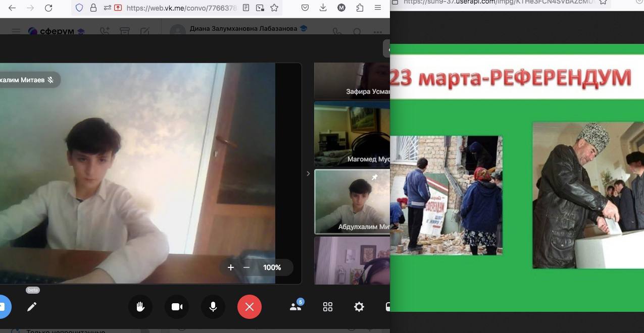644x333 pixels.
Task: Open Firefox downloads panel
Action: [x=323, y=8]
